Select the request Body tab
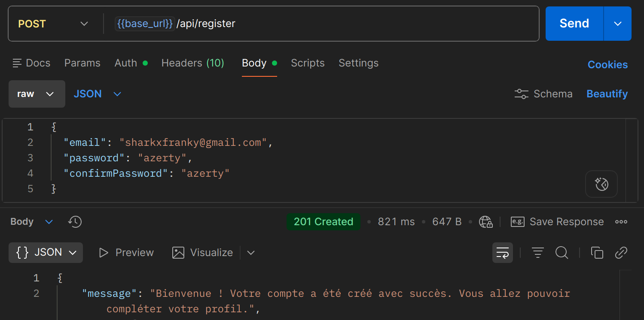644x320 pixels. point(259,63)
